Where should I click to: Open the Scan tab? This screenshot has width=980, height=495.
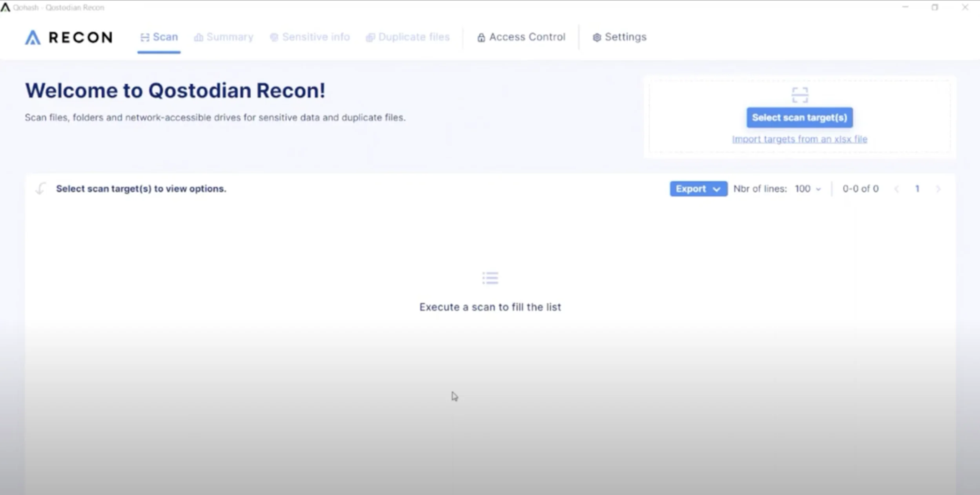pos(159,37)
